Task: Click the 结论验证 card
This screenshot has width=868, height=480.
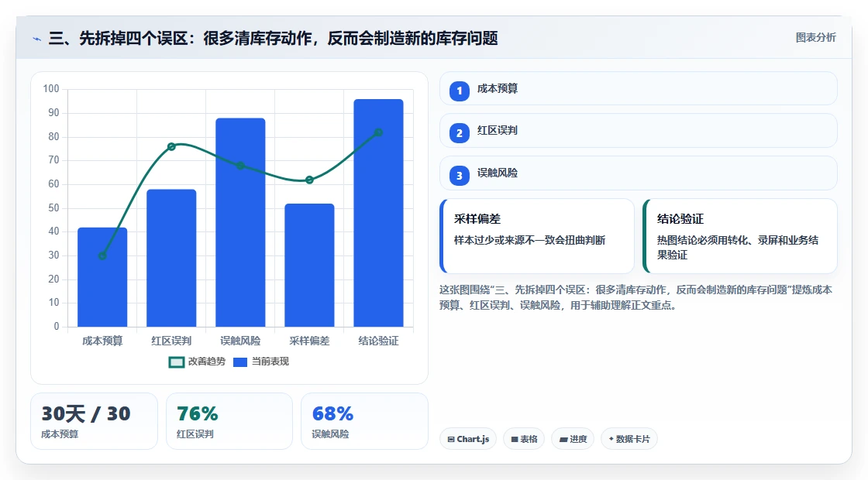Action: click(x=739, y=236)
